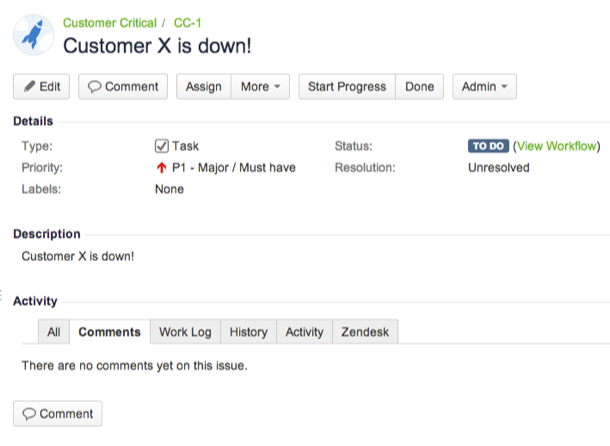Open the More dropdown menu
The height and width of the screenshot is (446, 610).
(x=261, y=87)
